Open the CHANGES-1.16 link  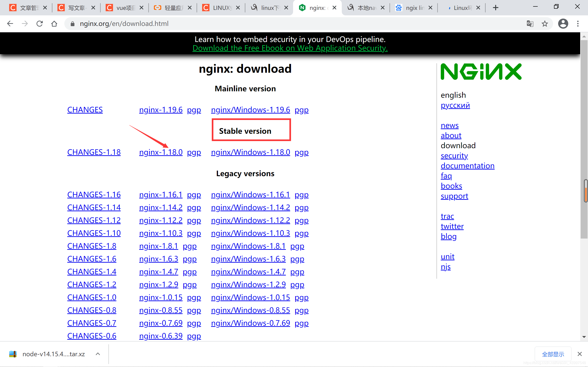point(94,195)
